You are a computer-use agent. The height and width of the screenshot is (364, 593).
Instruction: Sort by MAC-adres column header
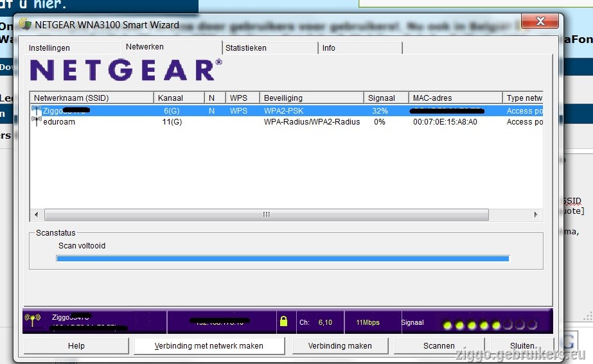(x=456, y=98)
